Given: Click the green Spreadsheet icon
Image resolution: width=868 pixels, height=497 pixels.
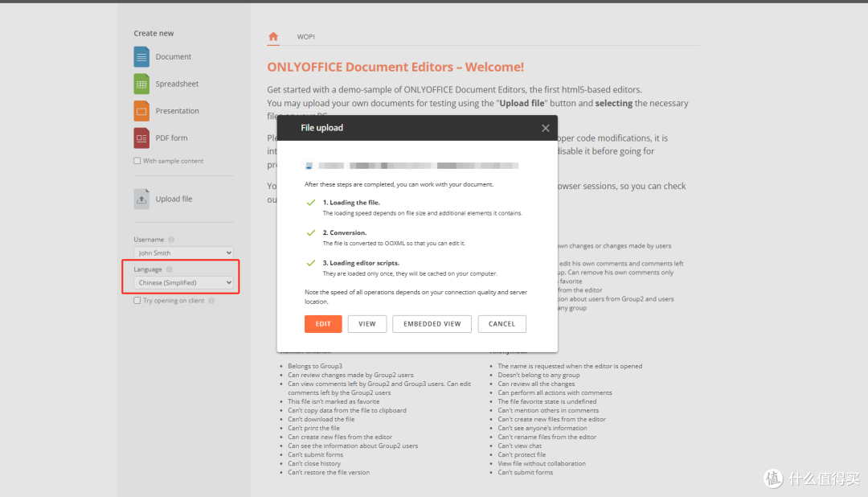Looking at the screenshot, I should pos(141,84).
